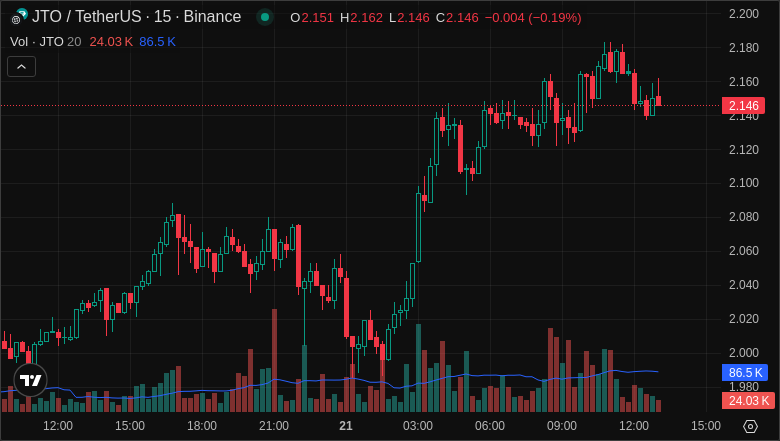Image resolution: width=780 pixels, height=441 pixels.
Task: Open the TradingView logo link
Action: pyautogui.click(x=30, y=380)
